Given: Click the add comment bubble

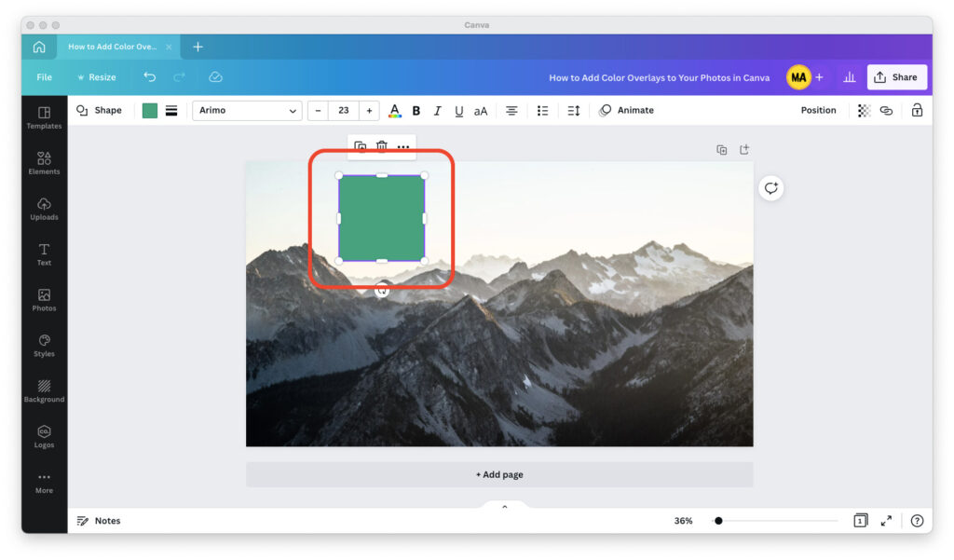Looking at the screenshot, I should 770,188.
